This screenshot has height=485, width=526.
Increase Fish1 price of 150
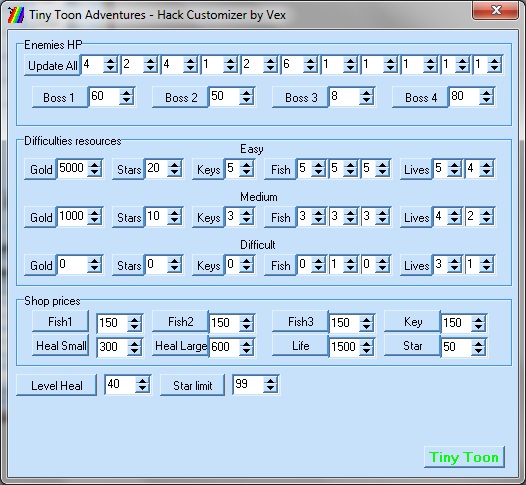[135, 319]
